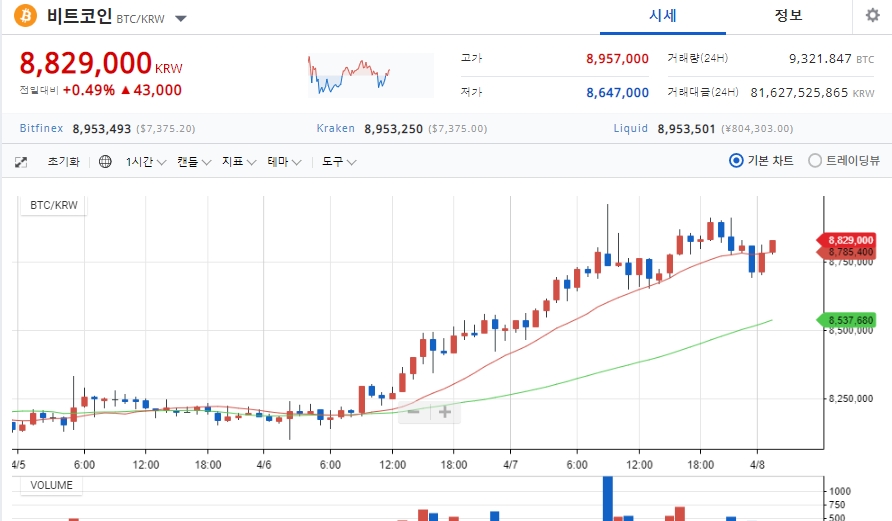Image resolution: width=892 pixels, height=521 pixels.
Task: Switch to the 시세 tab
Action: click(x=663, y=16)
